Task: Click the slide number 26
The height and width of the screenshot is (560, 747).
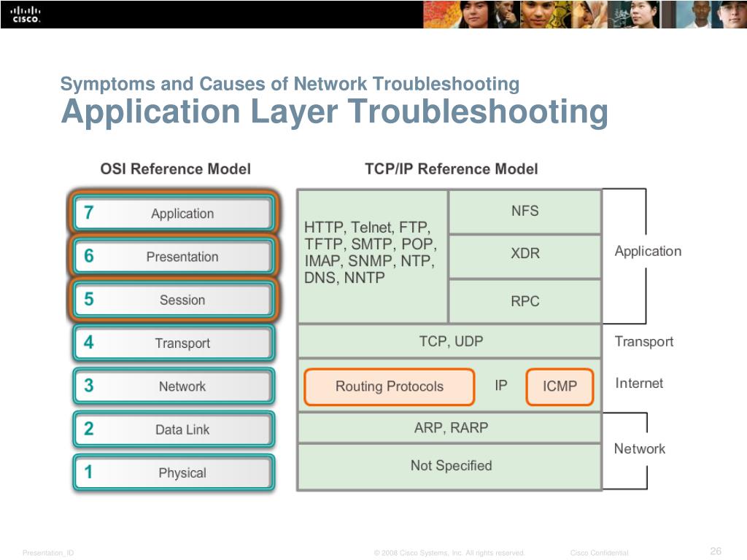Action: click(716, 552)
